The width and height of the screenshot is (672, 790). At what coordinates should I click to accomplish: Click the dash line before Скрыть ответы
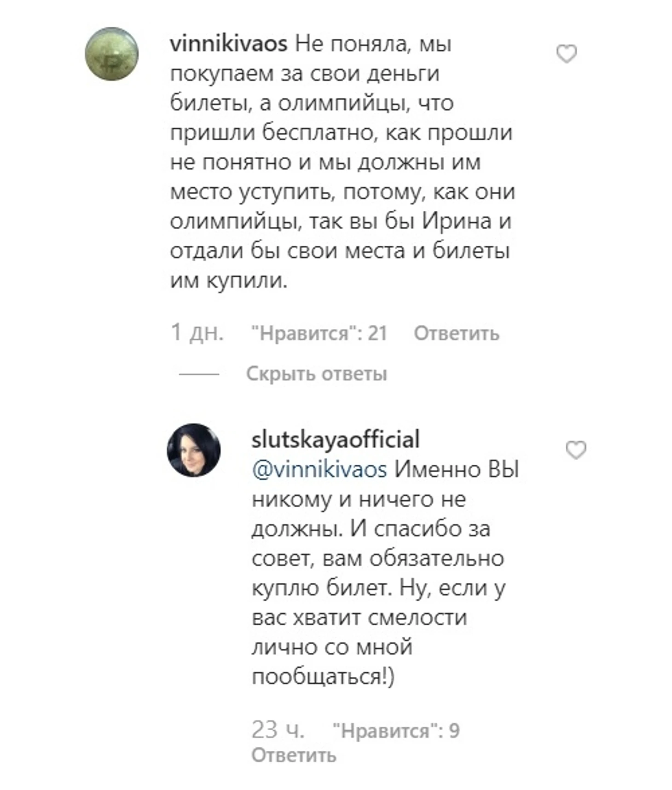(199, 374)
